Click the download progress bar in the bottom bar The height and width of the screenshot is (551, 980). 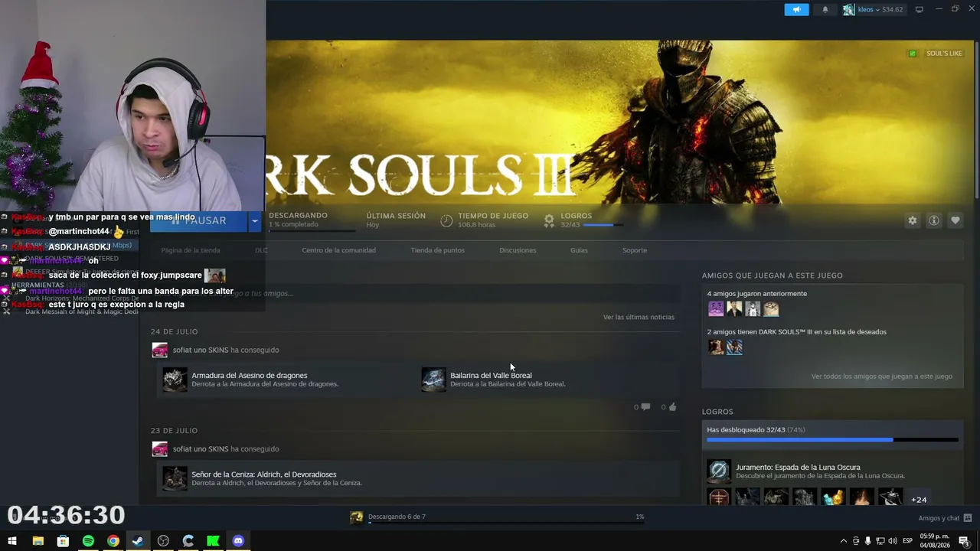506,524
